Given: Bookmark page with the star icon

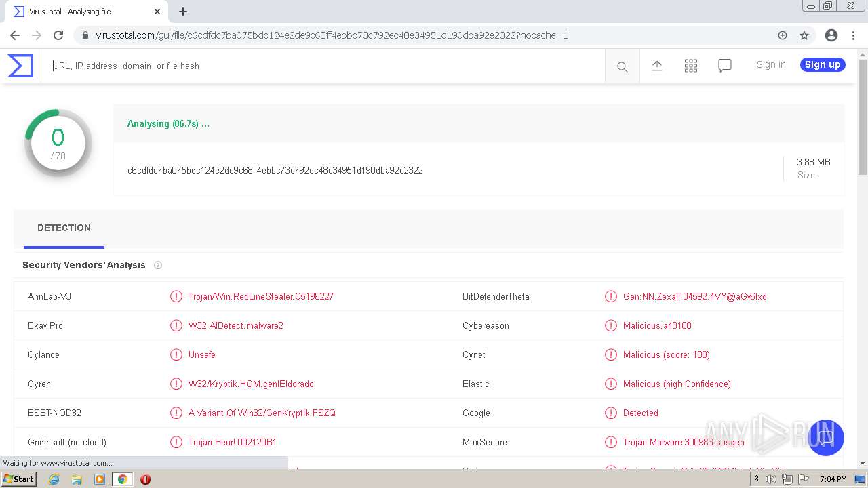Looking at the screenshot, I should coord(804,35).
